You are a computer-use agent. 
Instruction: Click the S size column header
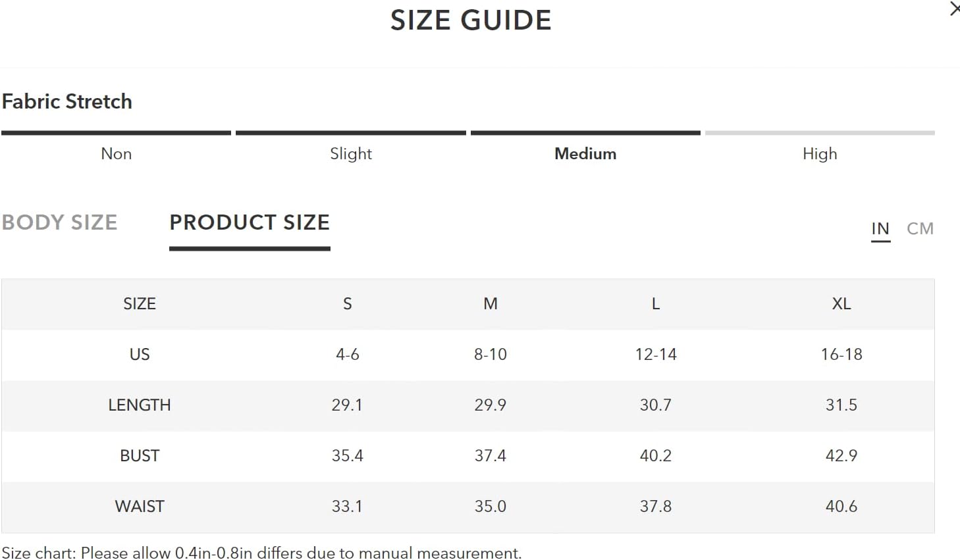pyautogui.click(x=348, y=303)
